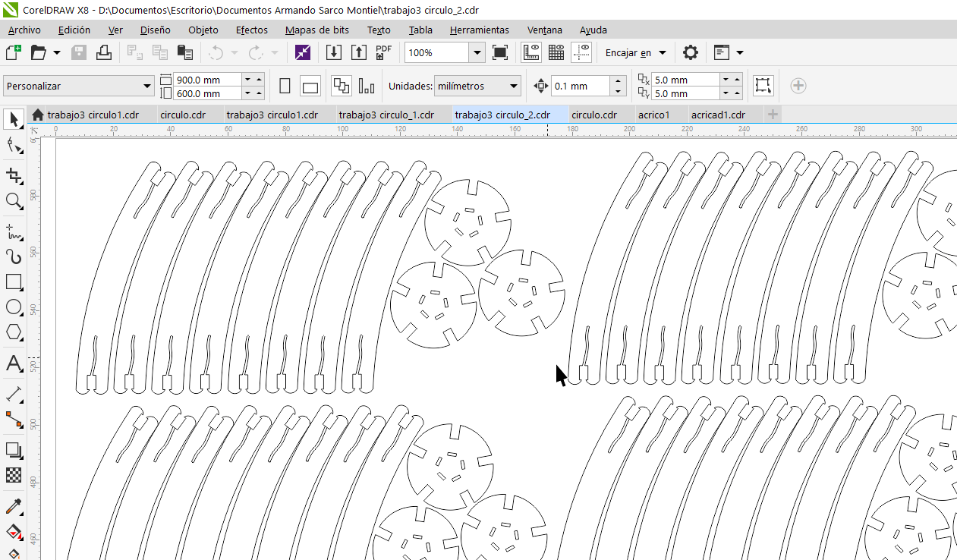957x560 pixels.
Task: Click the Open folder icon
Action: point(39,52)
